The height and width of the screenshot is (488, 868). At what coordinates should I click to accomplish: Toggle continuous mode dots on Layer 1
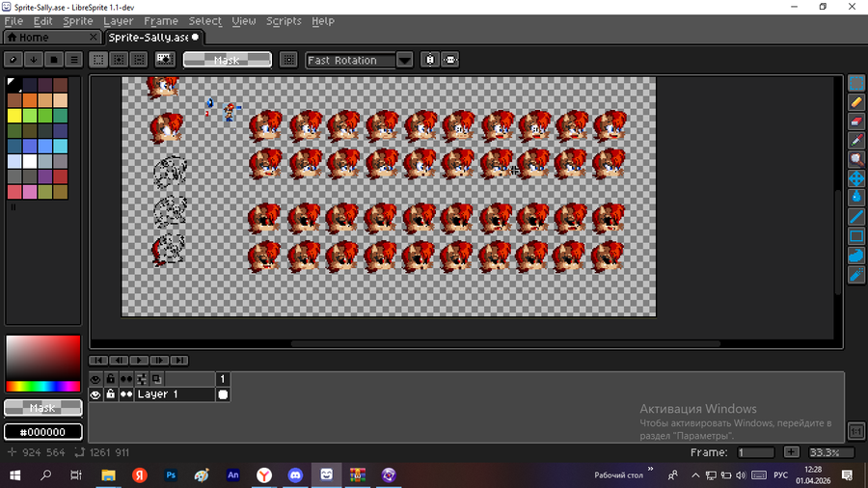(126, 394)
